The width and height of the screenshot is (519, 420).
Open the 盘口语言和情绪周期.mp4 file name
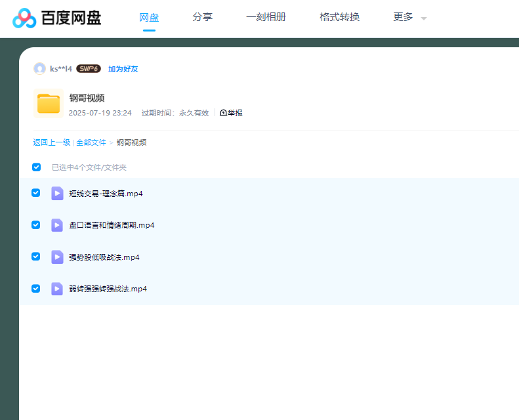[x=112, y=225]
